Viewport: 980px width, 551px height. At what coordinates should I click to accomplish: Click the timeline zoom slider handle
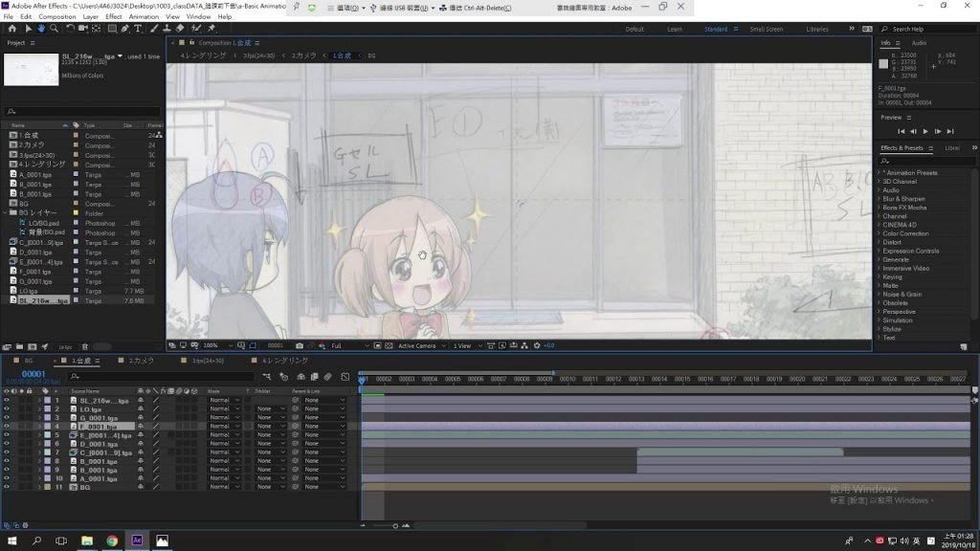(395, 526)
